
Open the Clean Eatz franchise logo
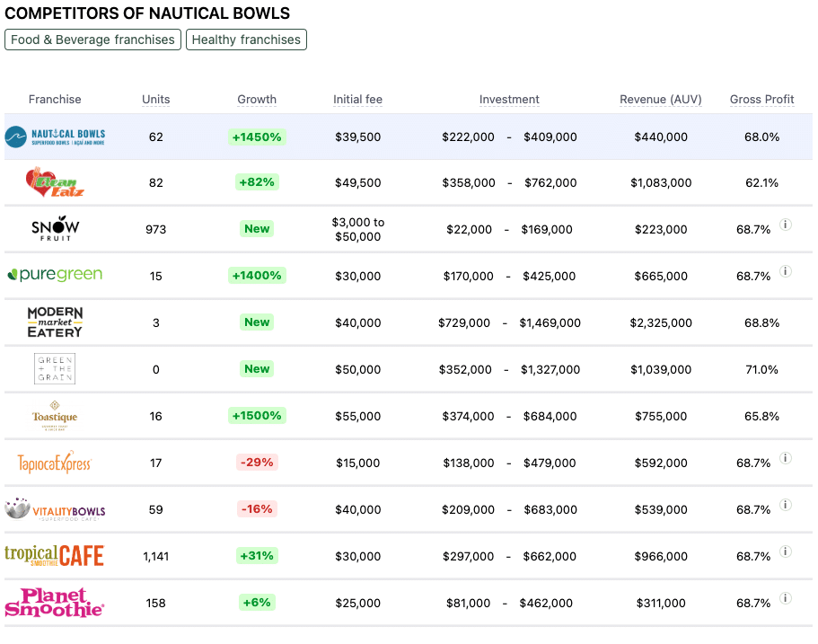[x=55, y=182]
